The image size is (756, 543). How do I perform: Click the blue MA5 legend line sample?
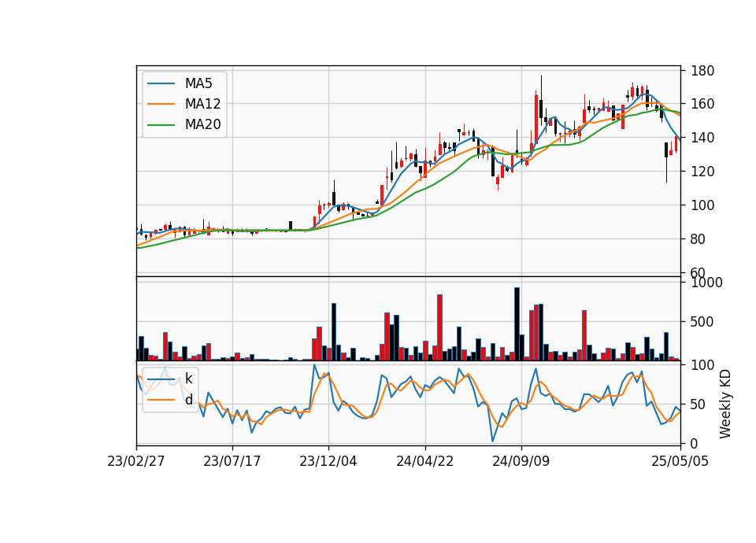[x=161, y=83]
